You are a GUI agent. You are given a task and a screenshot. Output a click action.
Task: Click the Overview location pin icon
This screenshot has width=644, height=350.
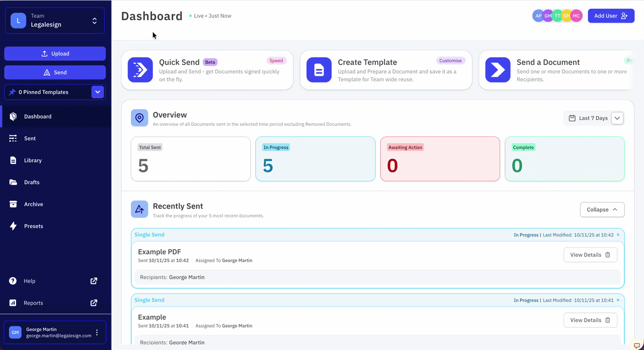[139, 118]
